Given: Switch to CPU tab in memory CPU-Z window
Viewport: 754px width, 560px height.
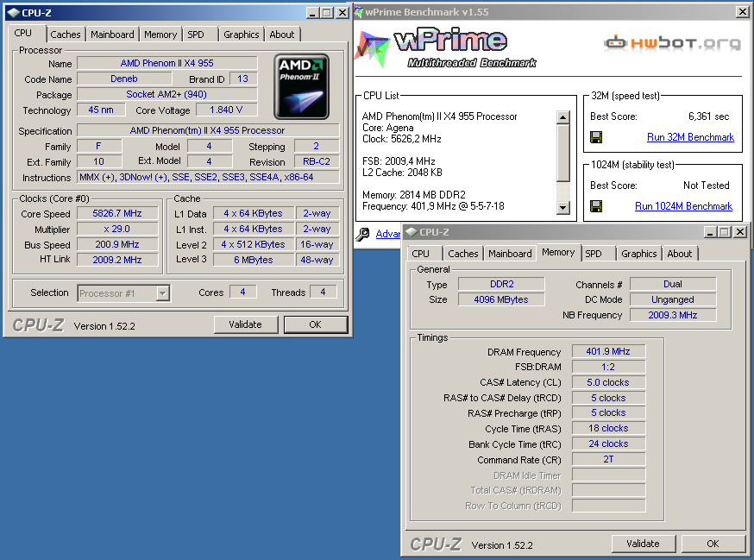Looking at the screenshot, I should 421,254.
